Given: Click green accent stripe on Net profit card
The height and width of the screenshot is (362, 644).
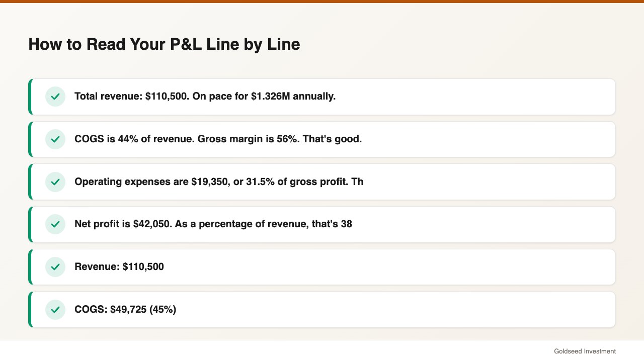Looking at the screenshot, I should 30,224.
